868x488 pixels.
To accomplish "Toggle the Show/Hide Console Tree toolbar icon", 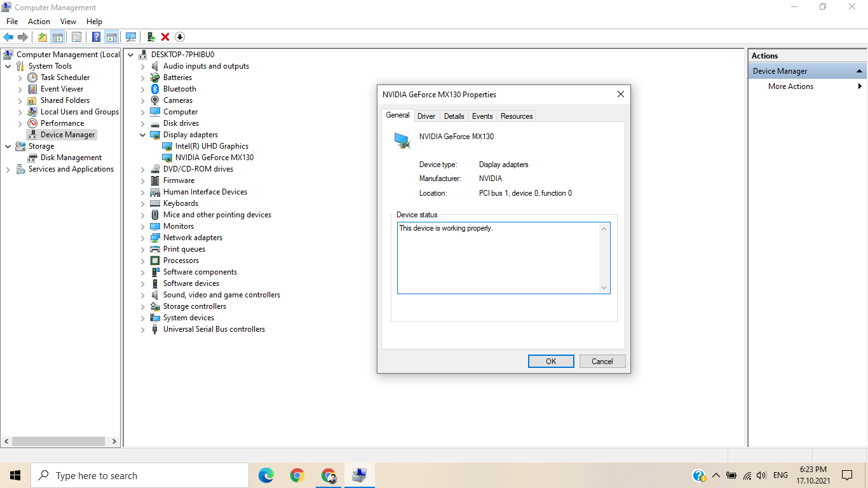I will click(x=57, y=37).
